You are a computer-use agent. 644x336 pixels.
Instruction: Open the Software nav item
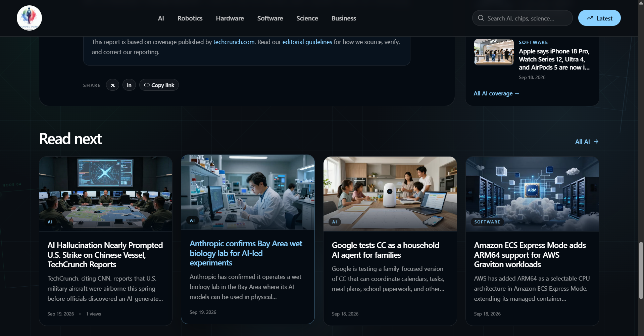tap(270, 18)
